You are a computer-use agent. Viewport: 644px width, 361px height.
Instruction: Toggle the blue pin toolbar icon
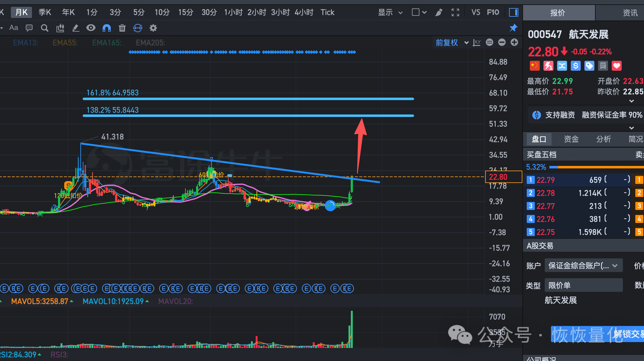coord(513,28)
